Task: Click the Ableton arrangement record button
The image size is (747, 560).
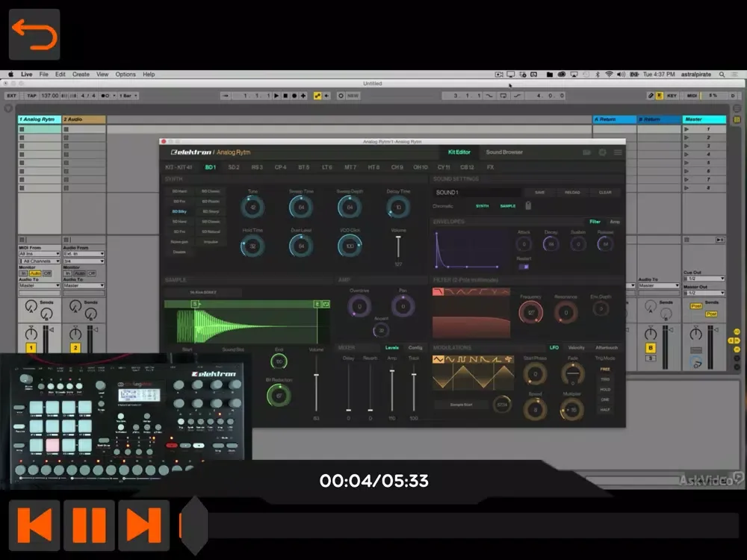Action: click(294, 96)
